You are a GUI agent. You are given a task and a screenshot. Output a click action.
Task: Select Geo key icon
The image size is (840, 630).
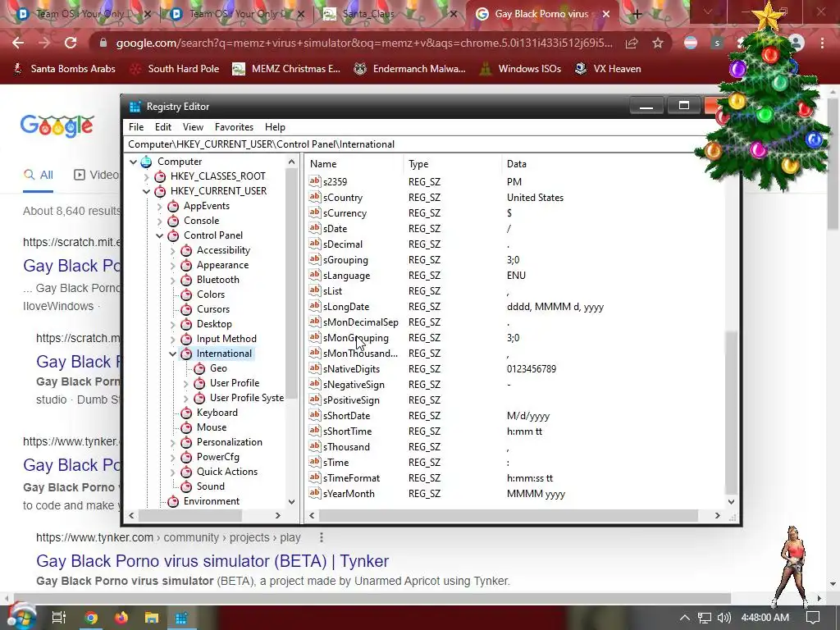coord(199,368)
